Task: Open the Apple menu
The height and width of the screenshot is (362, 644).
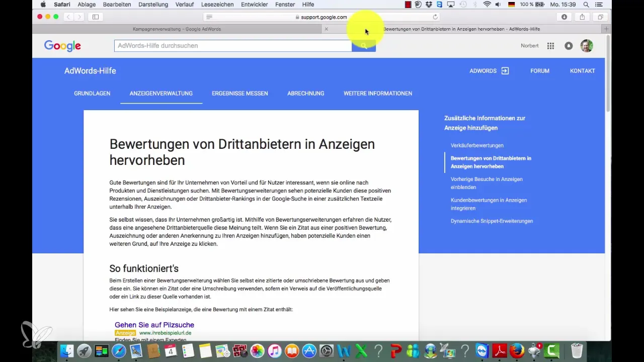Action: tap(43, 5)
